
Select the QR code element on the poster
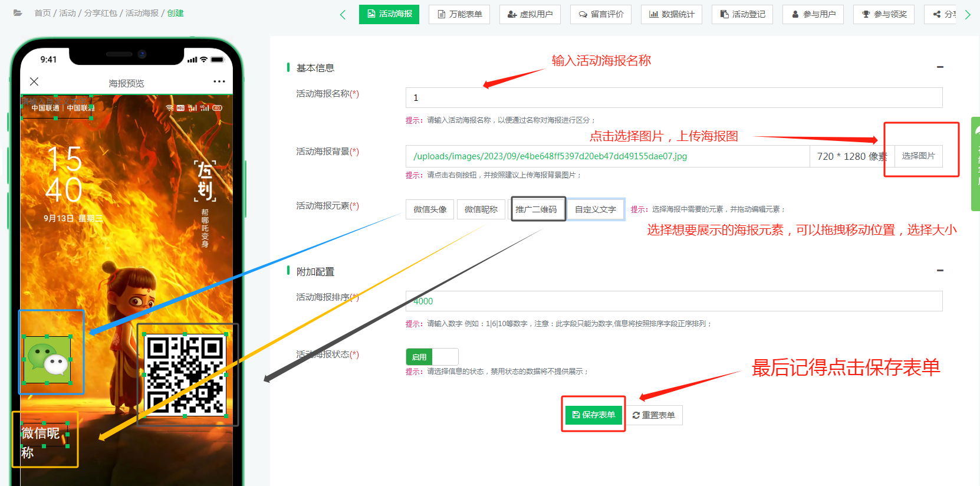point(185,375)
